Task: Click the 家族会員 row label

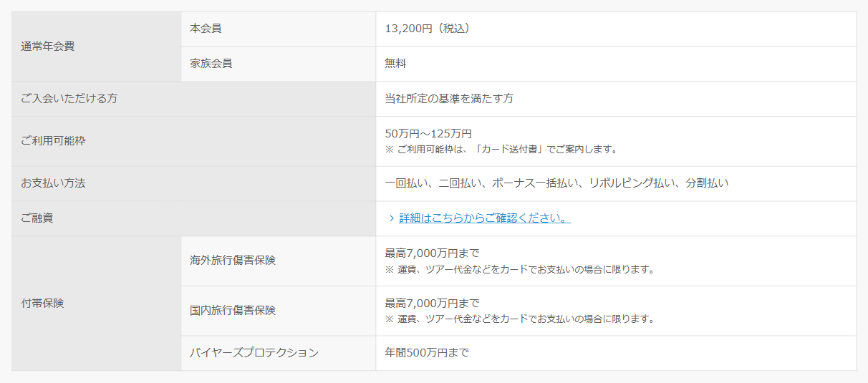Action: click(x=211, y=64)
